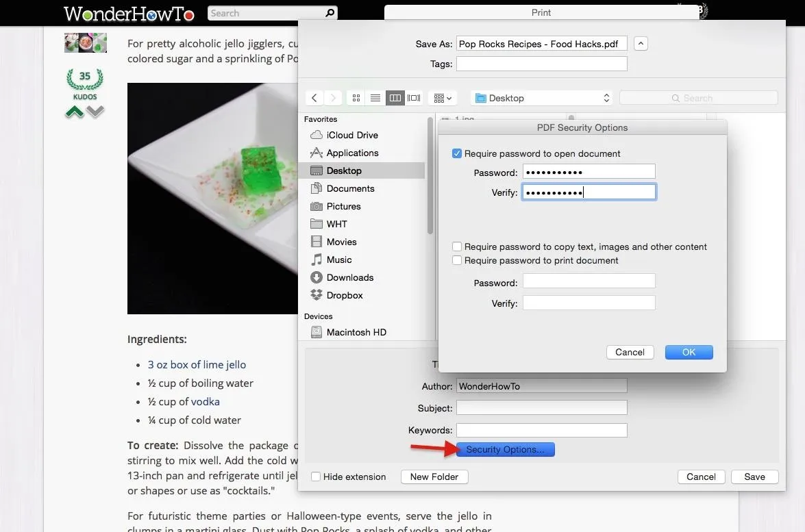Select Macintosh HD under Devices

356,332
